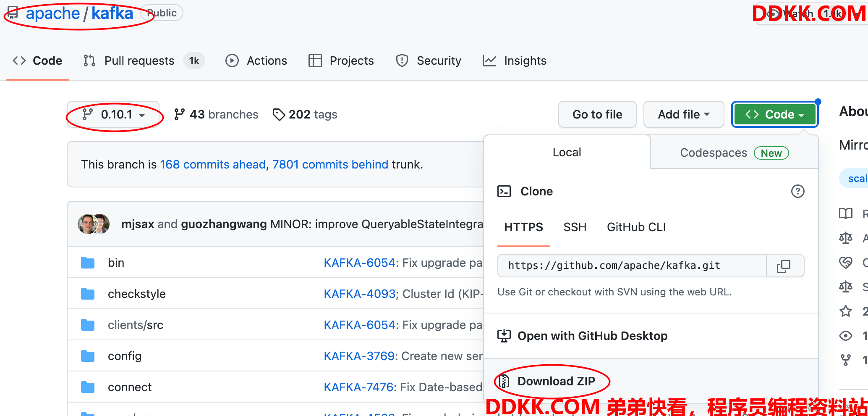Click the Go to file button
This screenshot has height=416, width=868.
point(597,114)
